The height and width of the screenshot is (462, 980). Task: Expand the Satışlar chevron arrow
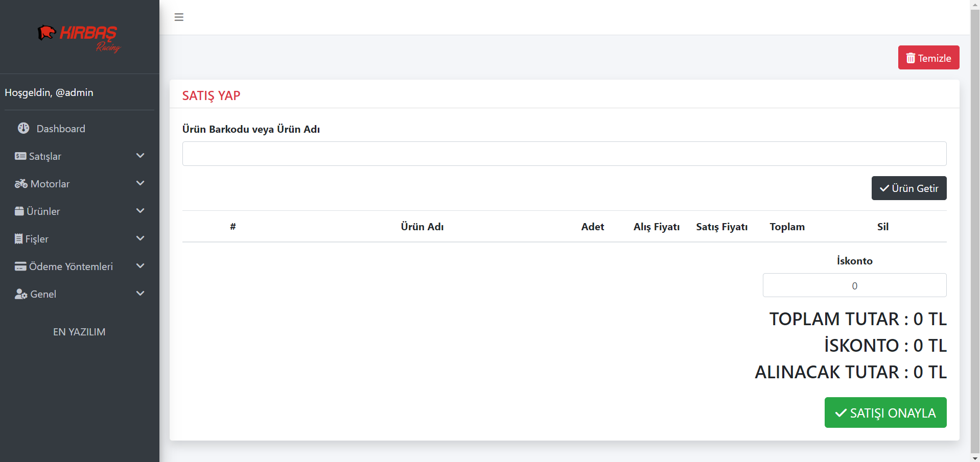click(141, 156)
